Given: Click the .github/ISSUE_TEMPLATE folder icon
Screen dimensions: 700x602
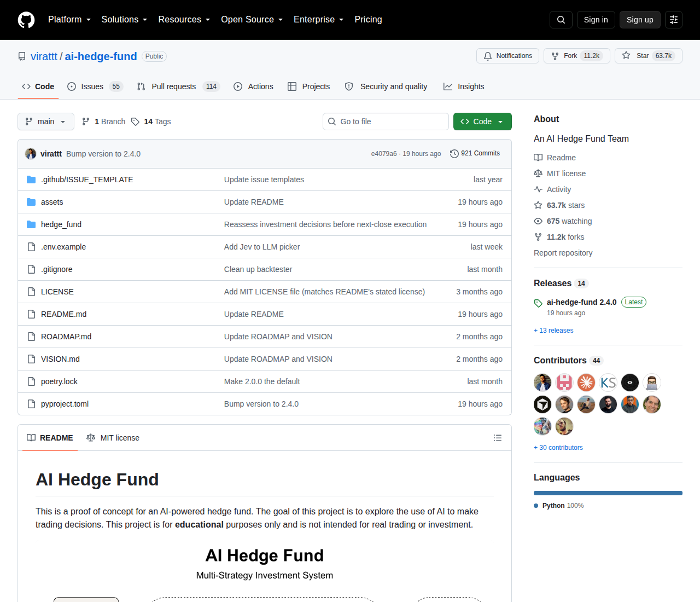Looking at the screenshot, I should pos(31,180).
